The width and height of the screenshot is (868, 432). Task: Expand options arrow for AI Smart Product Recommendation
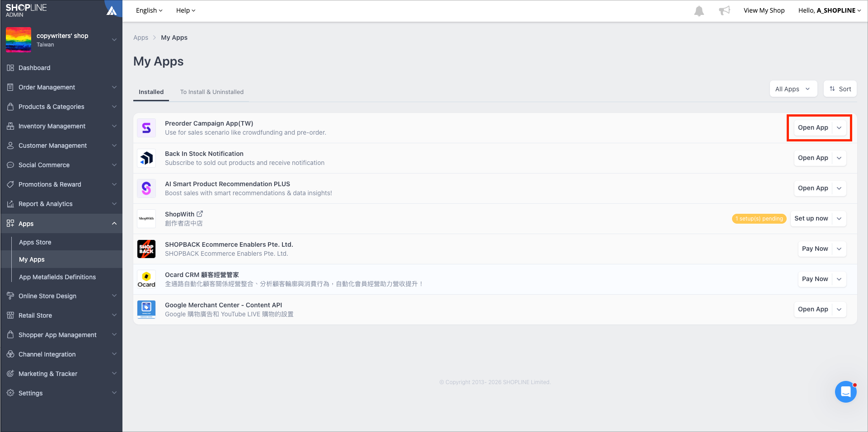[x=839, y=188]
